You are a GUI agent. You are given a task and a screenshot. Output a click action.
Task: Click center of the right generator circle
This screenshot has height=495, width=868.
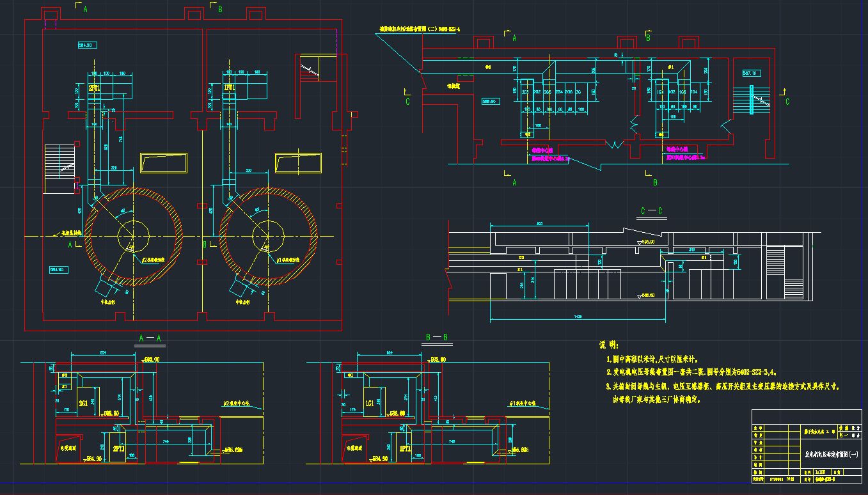pyautogui.click(x=267, y=237)
